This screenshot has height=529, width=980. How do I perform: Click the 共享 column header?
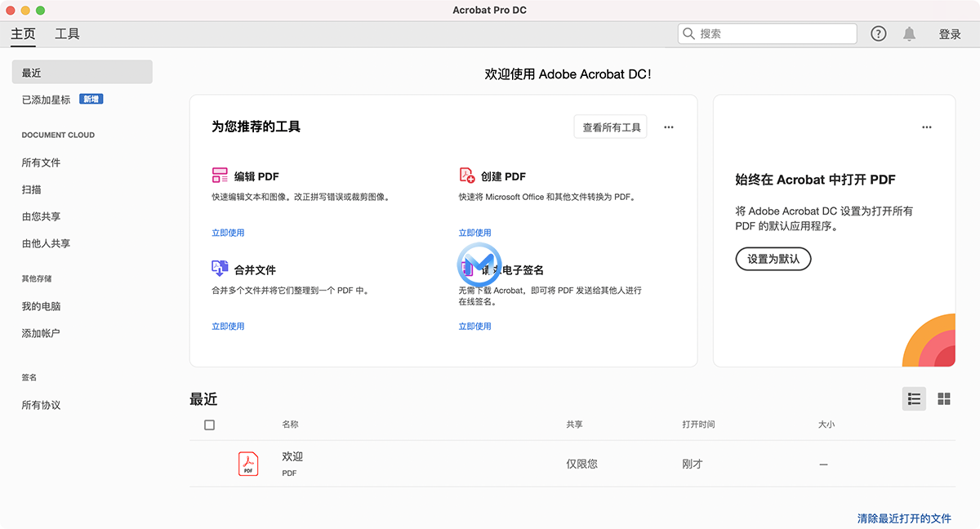pos(574,425)
